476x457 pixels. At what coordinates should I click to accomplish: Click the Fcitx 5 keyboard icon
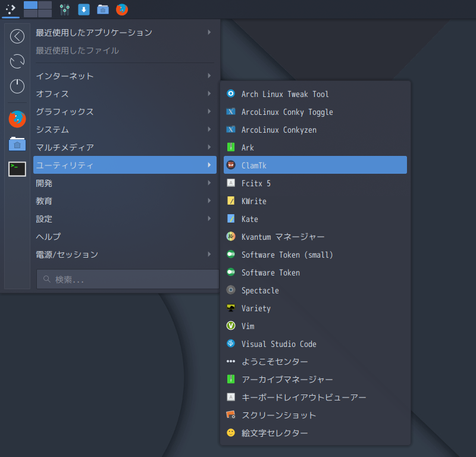point(231,183)
